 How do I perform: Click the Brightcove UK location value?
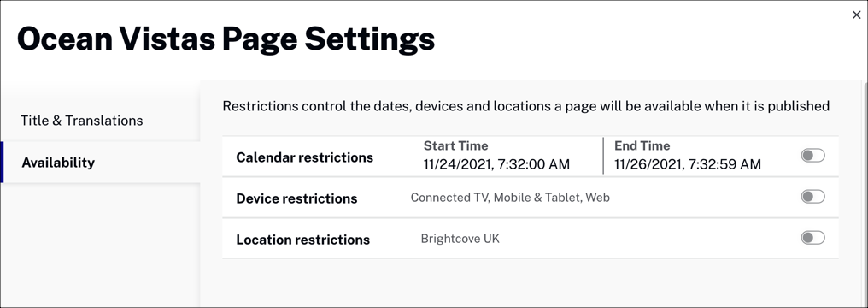[x=460, y=239]
